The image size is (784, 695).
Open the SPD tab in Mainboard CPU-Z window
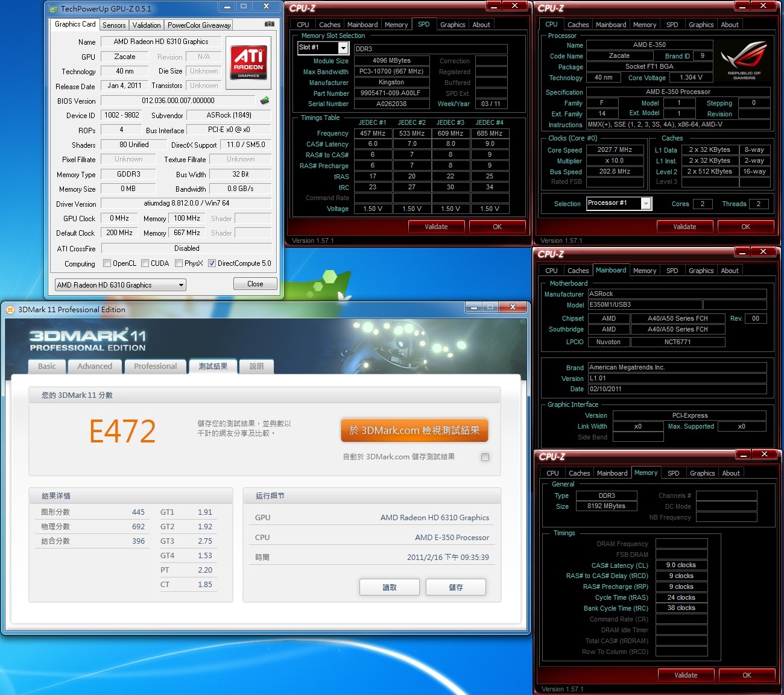(x=672, y=271)
